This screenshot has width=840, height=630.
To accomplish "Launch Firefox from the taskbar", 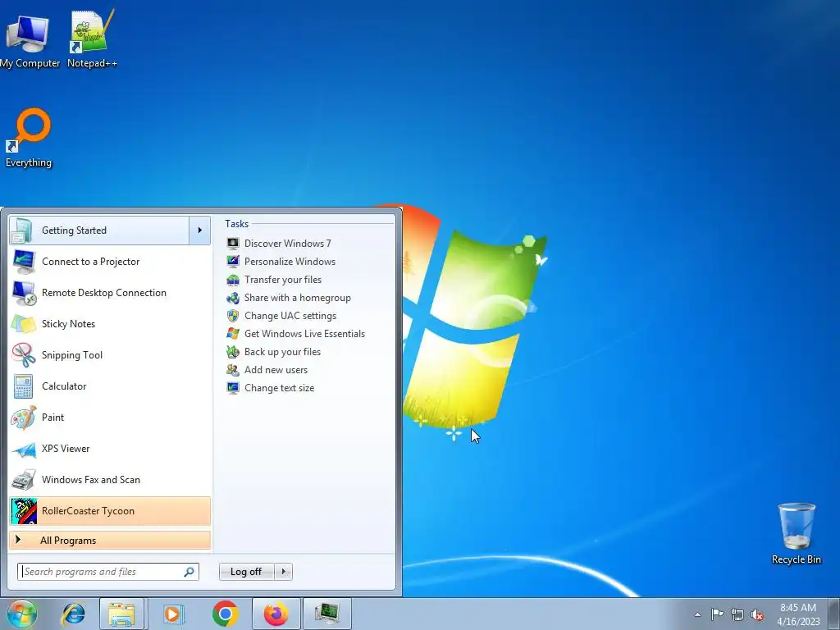I will coord(276,614).
